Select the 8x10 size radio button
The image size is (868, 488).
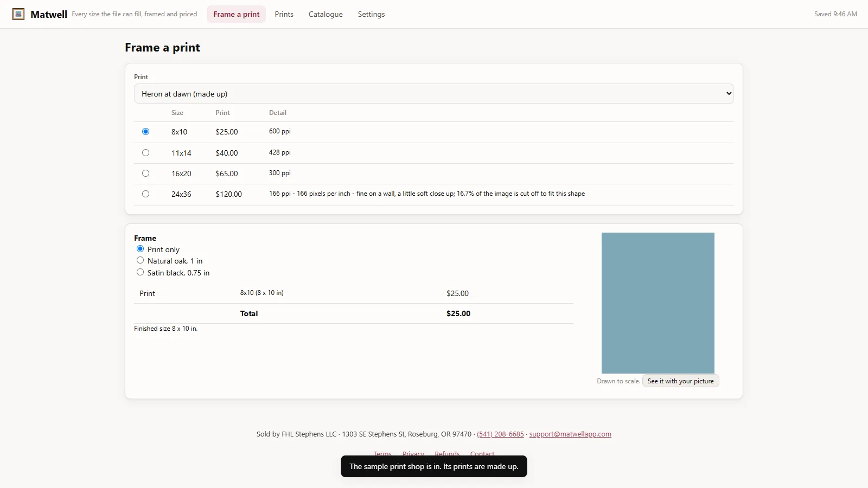coord(145,131)
